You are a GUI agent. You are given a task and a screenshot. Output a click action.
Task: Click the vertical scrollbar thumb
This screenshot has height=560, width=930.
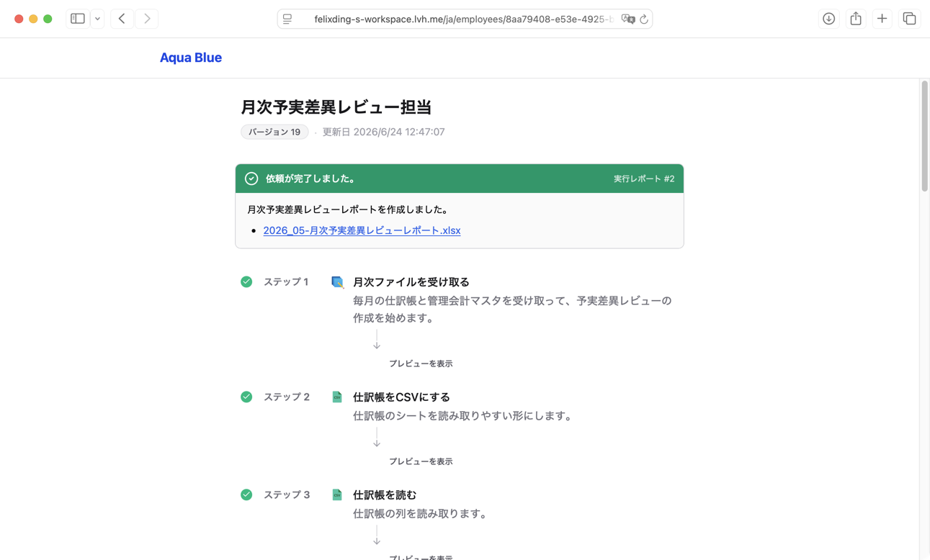(x=924, y=137)
